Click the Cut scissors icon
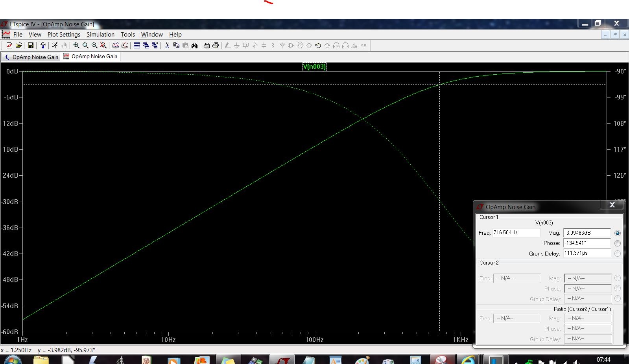Image resolution: width=629 pixels, height=364 pixels. 167,46
